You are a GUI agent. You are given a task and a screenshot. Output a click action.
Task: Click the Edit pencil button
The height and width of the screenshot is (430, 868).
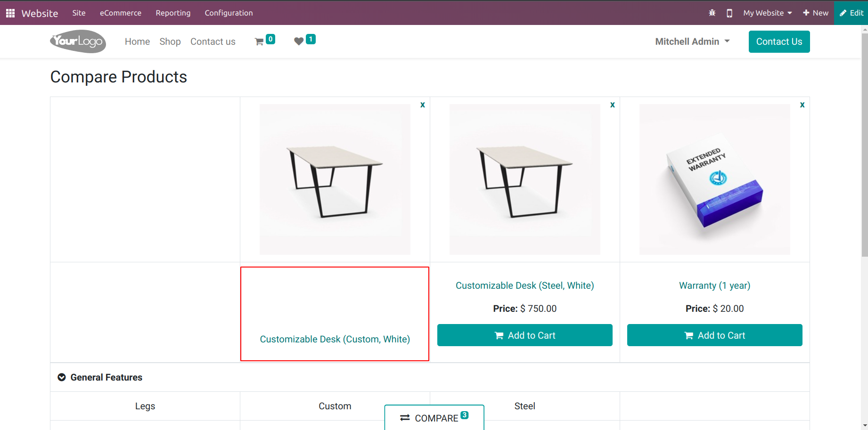tap(852, 13)
